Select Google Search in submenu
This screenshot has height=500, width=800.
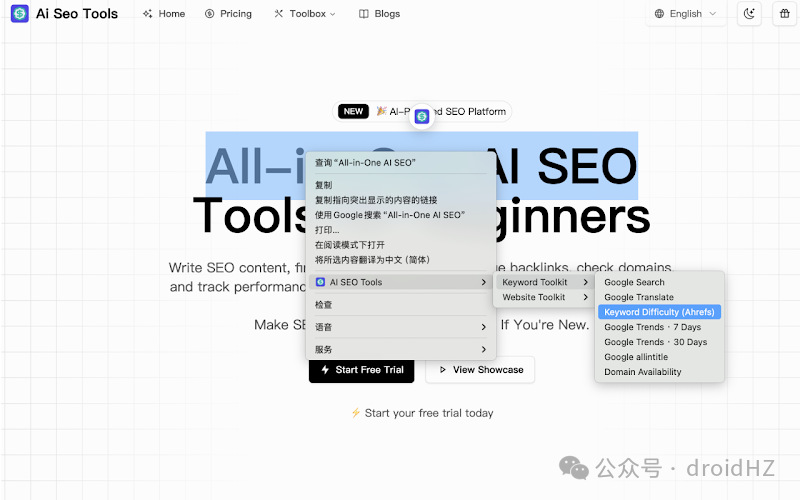659,282
